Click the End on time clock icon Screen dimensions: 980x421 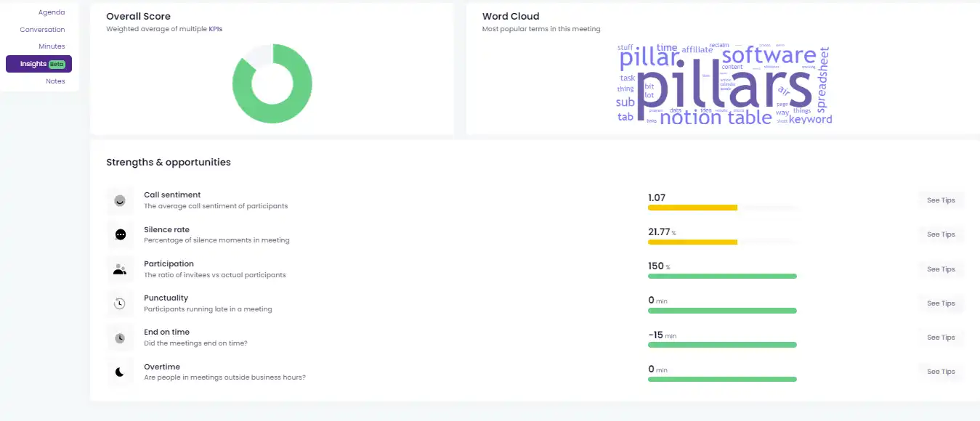[x=120, y=338]
